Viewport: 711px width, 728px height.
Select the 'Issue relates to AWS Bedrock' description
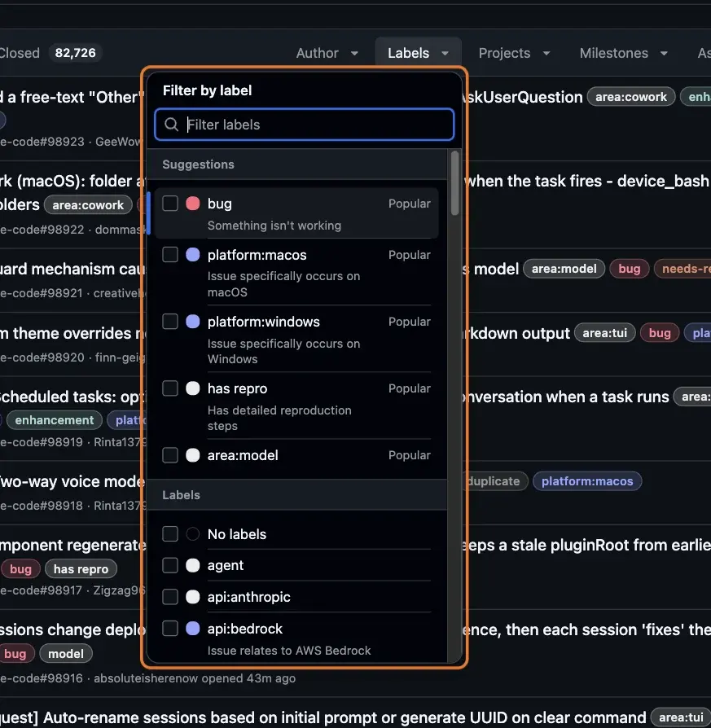coord(289,651)
